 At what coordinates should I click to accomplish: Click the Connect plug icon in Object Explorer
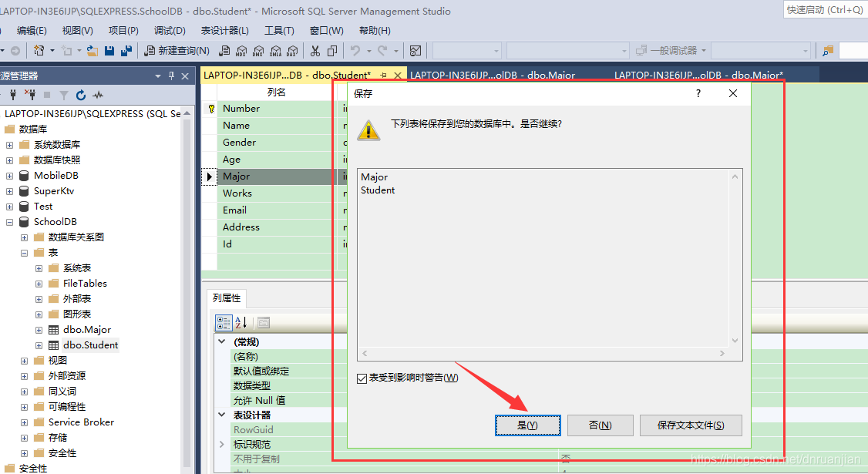pos(13,95)
